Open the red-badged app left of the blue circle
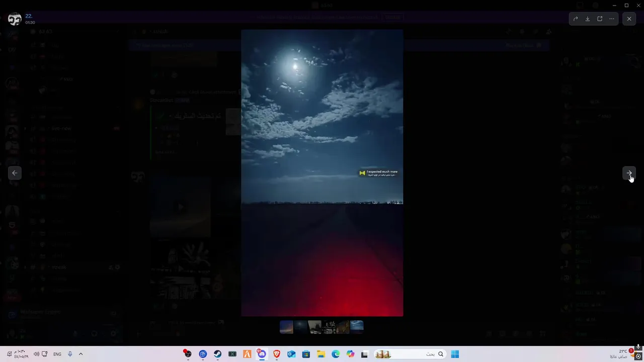 (x=188, y=354)
